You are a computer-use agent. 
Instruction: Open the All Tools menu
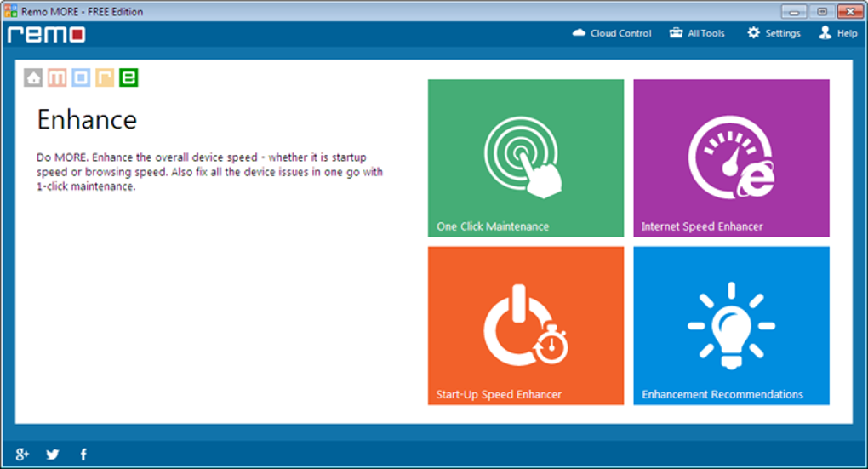[x=697, y=33]
